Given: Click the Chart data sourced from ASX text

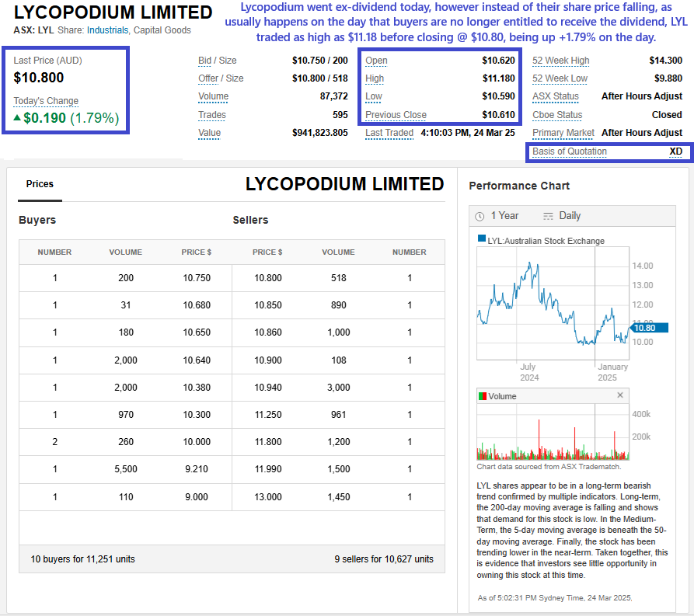Looking at the screenshot, I should click(549, 467).
